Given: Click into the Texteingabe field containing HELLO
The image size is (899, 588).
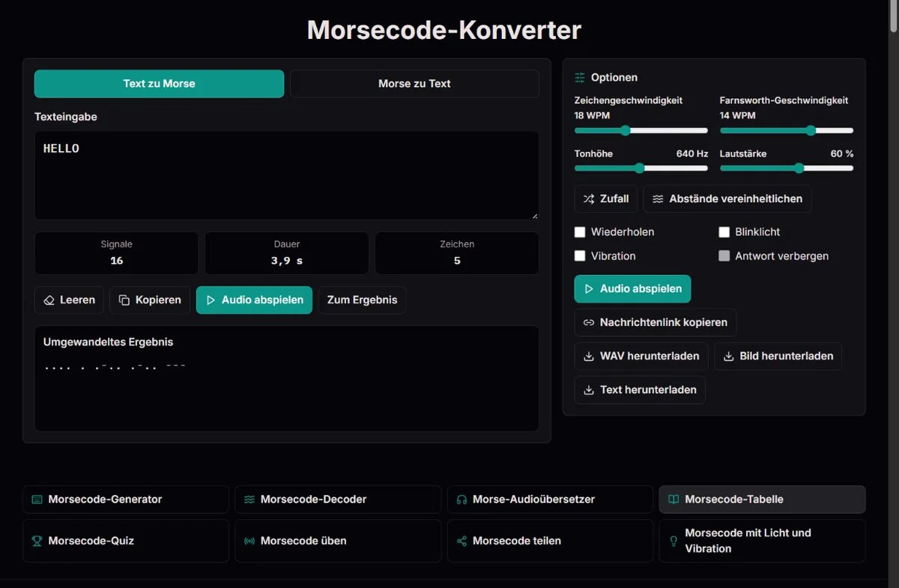Looking at the screenshot, I should click(x=287, y=176).
